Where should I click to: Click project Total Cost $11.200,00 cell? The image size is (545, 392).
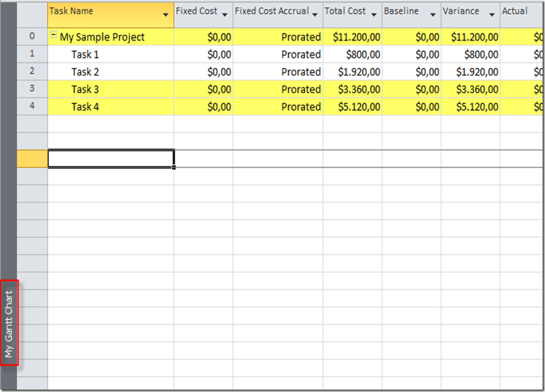pyautogui.click(x=356, y=37)
